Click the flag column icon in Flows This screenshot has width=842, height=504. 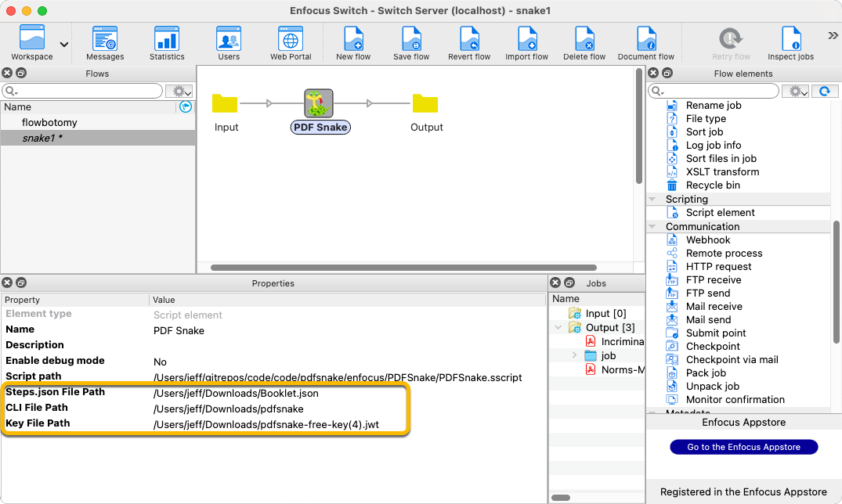click(x=186, y=106)
